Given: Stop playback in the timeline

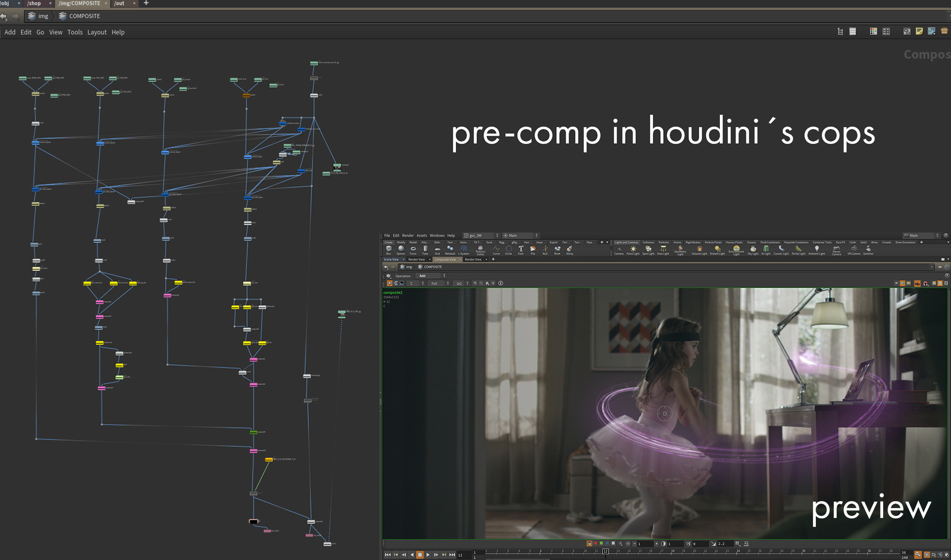Looking at the screenshot, I should click(420, 555).
